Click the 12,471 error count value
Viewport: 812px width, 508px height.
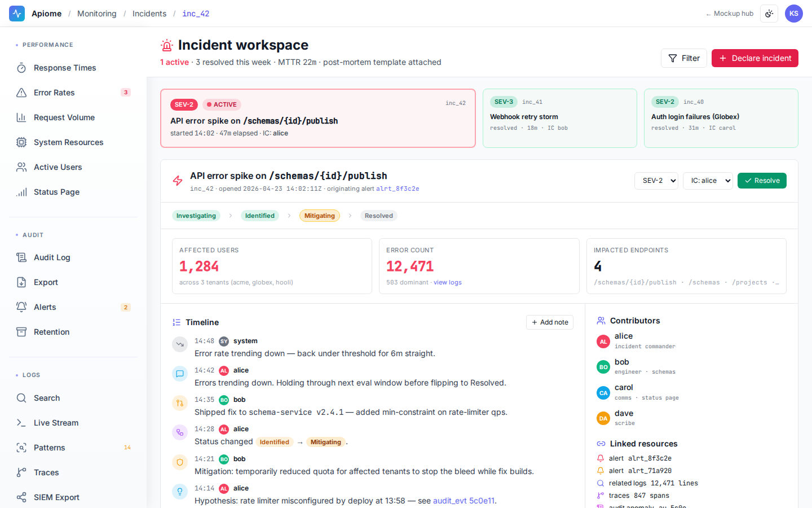[x=410, y=266]
